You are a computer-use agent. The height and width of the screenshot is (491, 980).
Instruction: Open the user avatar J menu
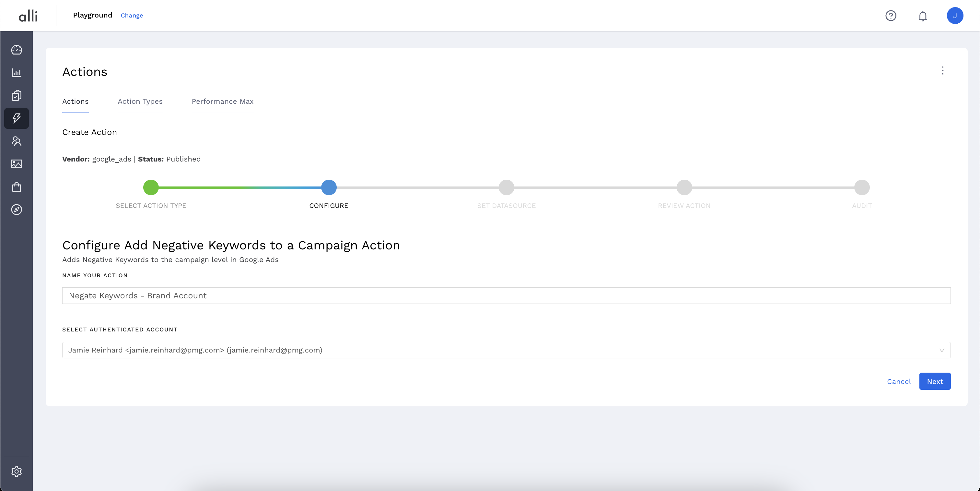[x=954, y=16]
